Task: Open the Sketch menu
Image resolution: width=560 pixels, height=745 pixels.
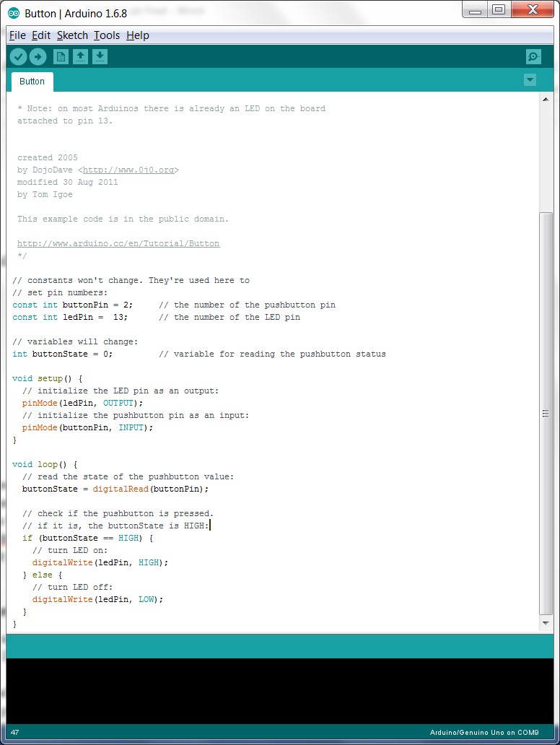Action: coord(72,35)
